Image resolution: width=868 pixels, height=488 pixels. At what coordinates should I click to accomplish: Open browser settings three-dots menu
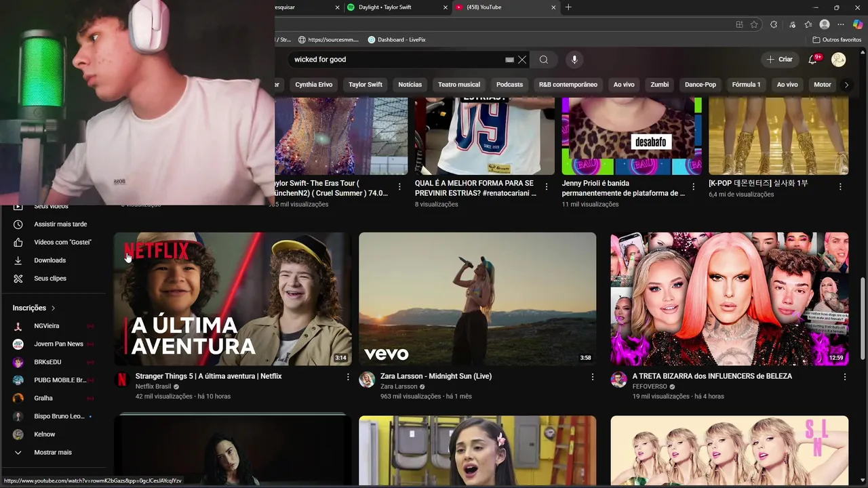coord(841,24)
